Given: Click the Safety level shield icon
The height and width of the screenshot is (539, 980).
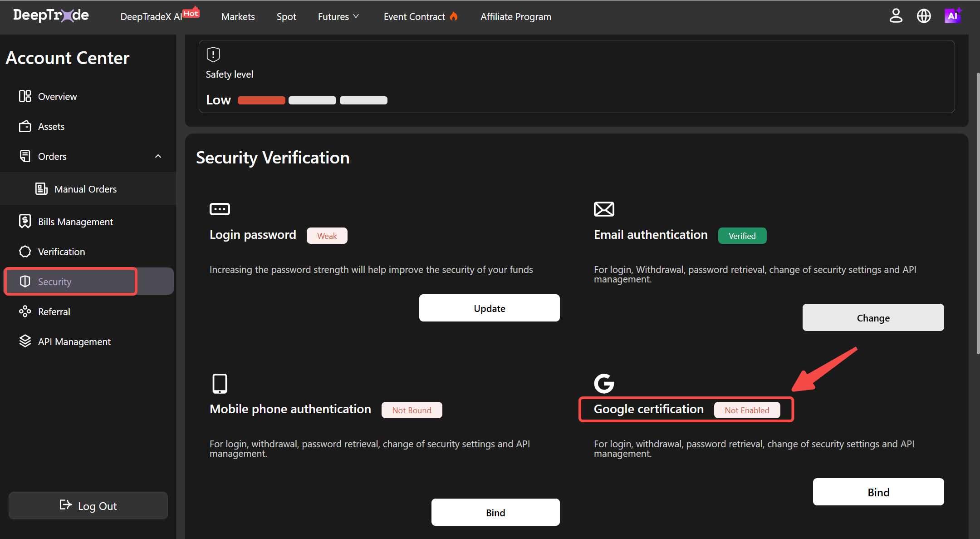Looking at the screenshot, I should (x=213, y=54).
